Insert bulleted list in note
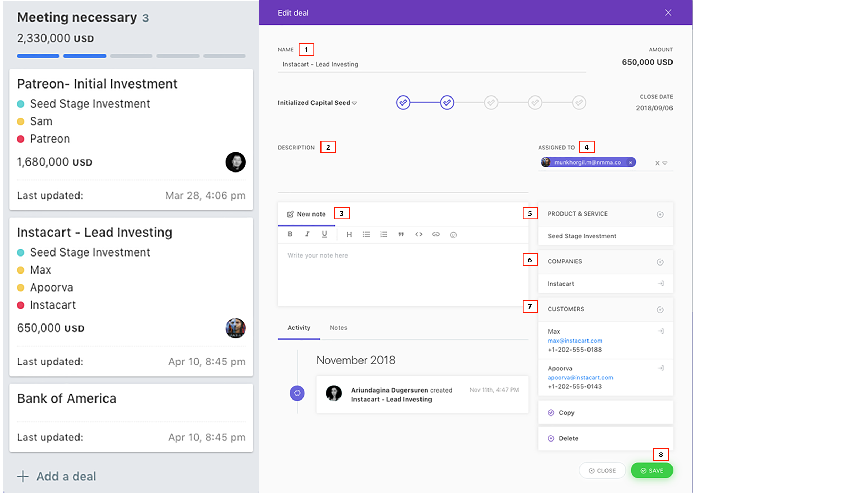Viewport: 868px width, 496px height. coord(366,234)
